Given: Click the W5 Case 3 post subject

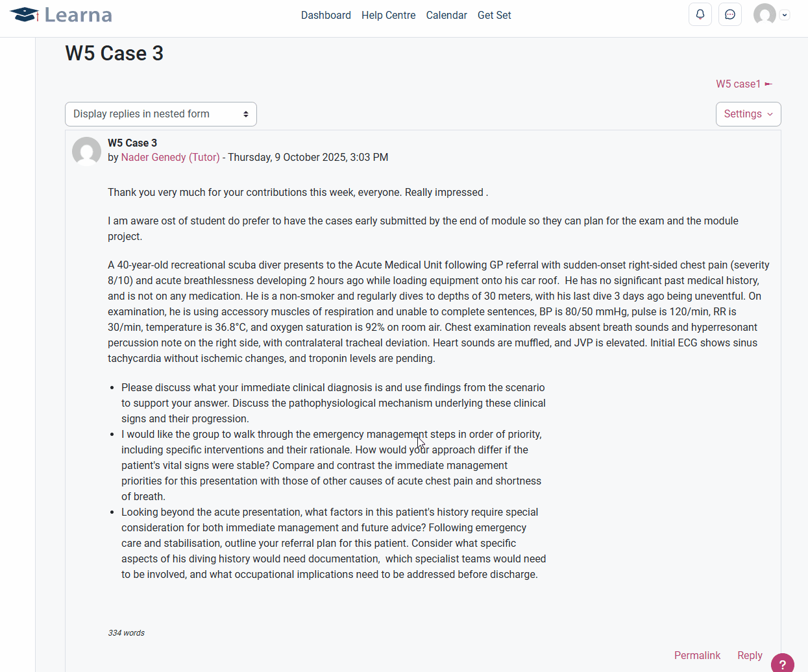Looking at the screenshot, I should (132, 143).
